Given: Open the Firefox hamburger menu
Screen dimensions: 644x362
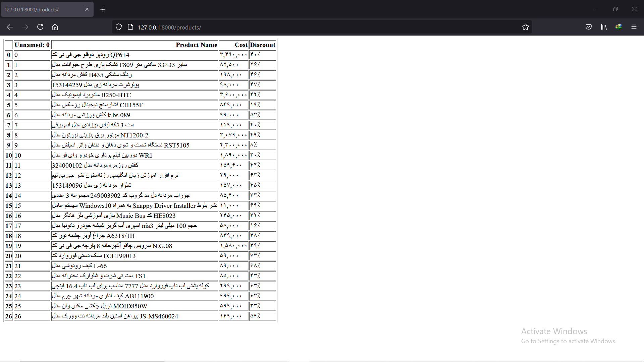Looking at the screenshot, I should [634, 27].
